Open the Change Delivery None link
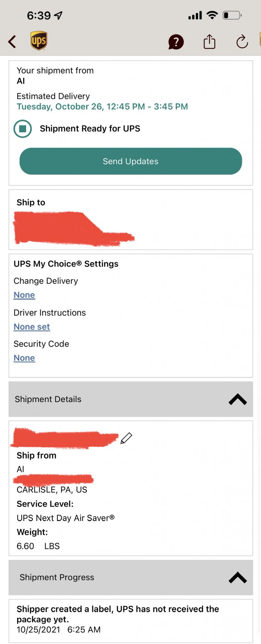This screenshot has height=644, width=261. pyautogui.click(x=24, y=295)
